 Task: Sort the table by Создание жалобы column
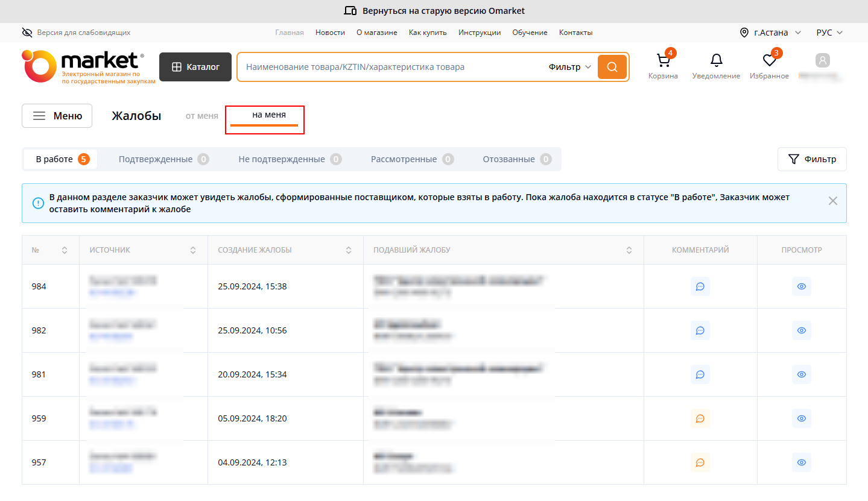click(349, 250)
